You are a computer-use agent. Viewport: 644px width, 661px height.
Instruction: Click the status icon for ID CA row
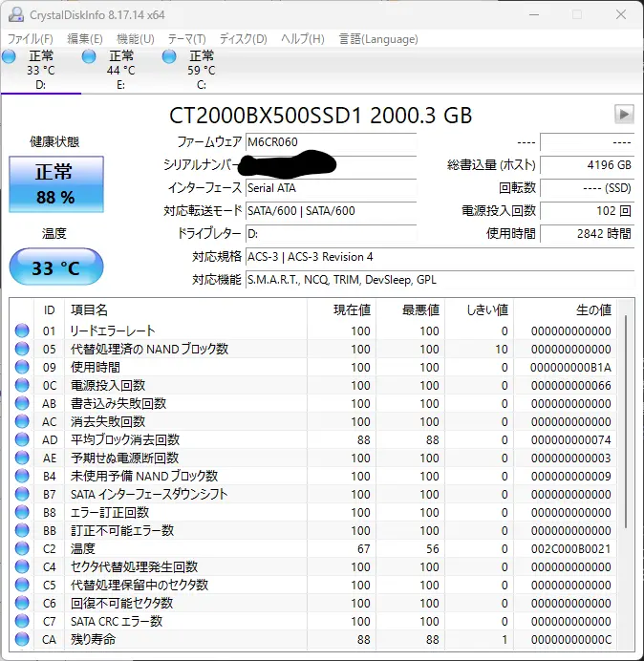pyautogui.click(x=22, y=639)
